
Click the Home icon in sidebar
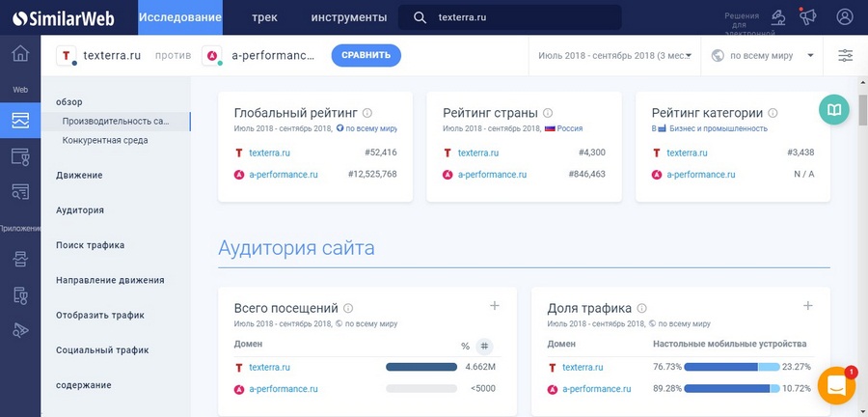(20, 54)
